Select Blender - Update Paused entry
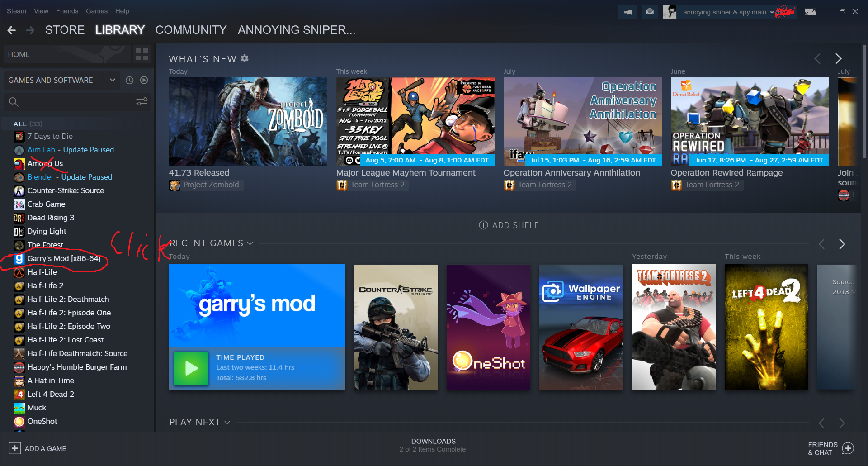This screenshot has width=868, height=466. 70,177
